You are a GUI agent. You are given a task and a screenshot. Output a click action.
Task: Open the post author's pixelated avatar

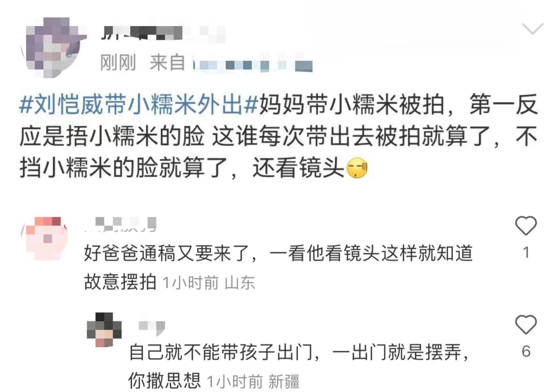[x=54, y=47]
